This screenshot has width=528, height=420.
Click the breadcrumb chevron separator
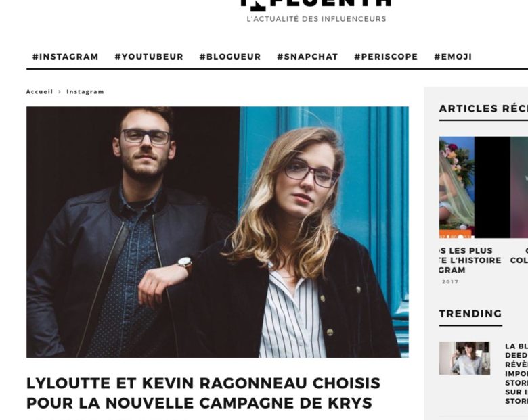[60, 91]
